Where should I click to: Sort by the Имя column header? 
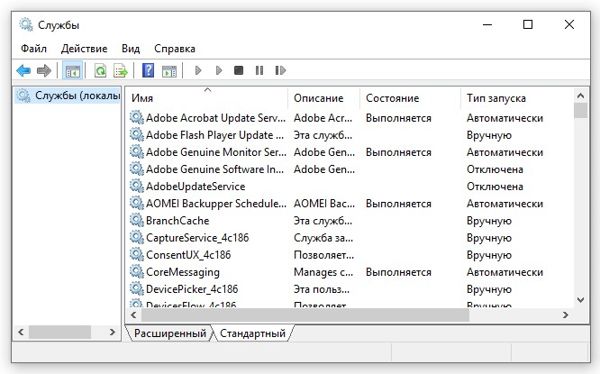(208, 98)
